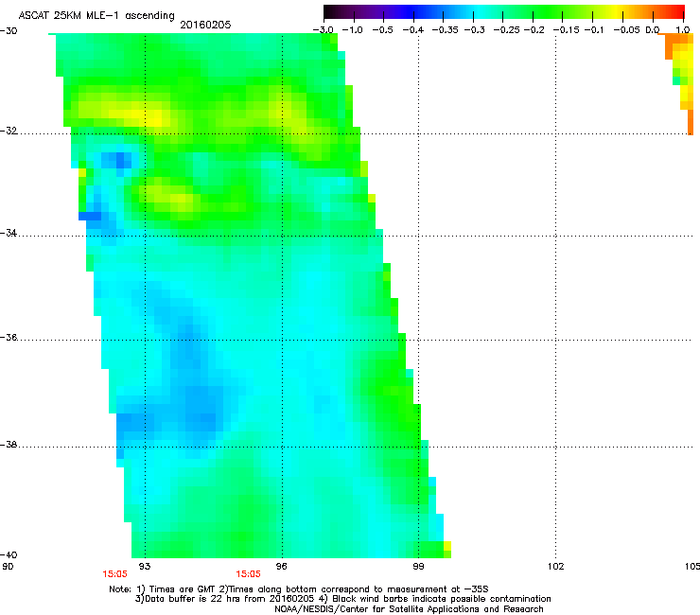Screen dimensions: 700x615
Task: Click the 'Data buffer is 22 hrs' note line
Action: pos(342,599)
